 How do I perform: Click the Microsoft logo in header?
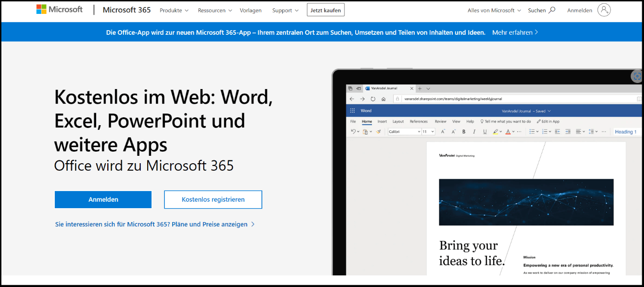[x=59, y=9]
